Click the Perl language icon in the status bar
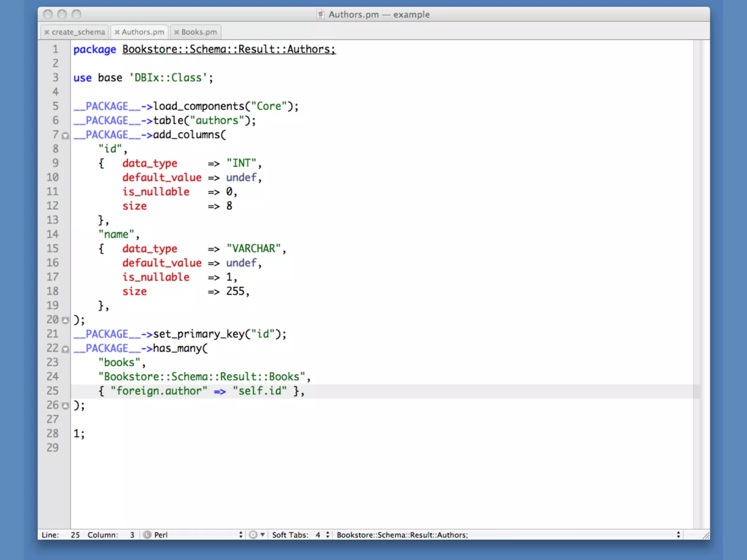The width and height of the screenshot is (747, 560). pos(147,535)
